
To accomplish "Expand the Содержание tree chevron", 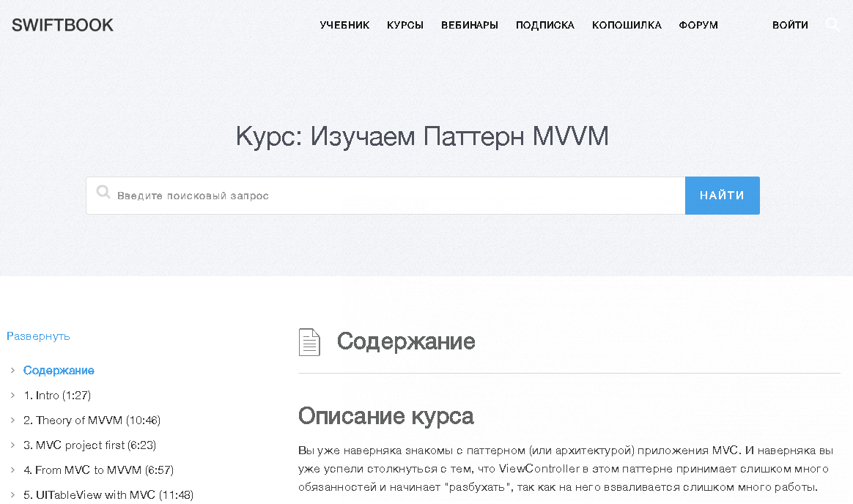I will coord(12,371).
